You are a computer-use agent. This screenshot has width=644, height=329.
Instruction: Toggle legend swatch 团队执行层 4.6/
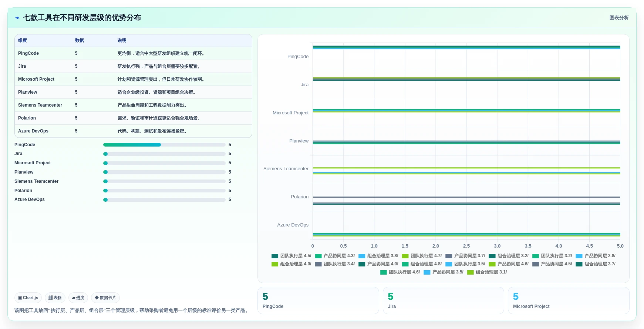384,272
